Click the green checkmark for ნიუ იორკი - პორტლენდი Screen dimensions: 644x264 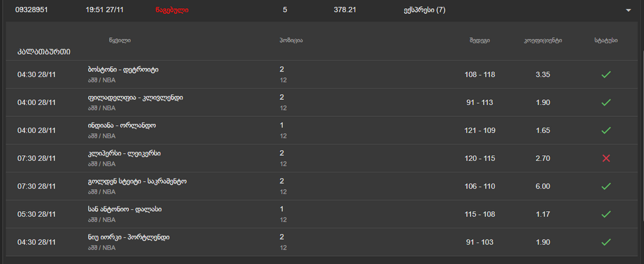point(606,242)
